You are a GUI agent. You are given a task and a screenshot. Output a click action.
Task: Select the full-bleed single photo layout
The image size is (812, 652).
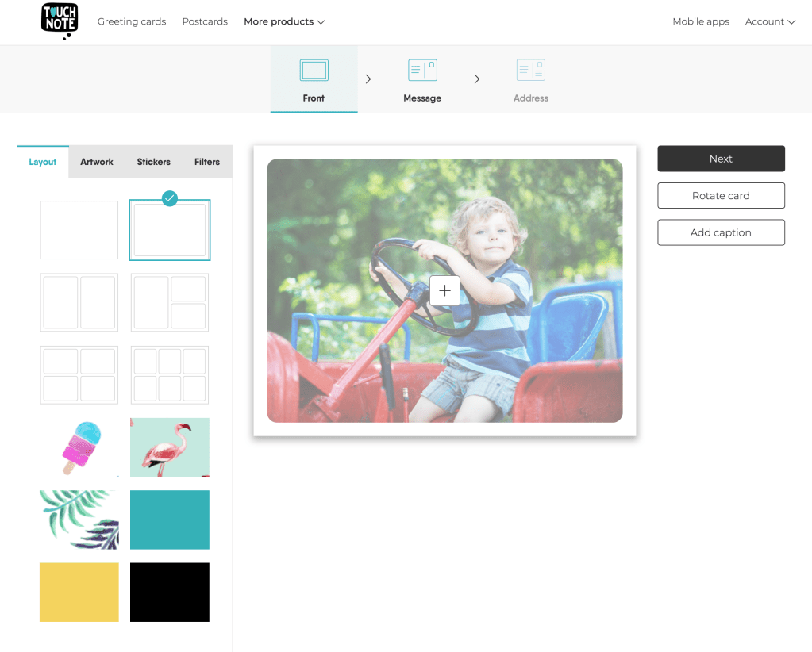pos(79,230)
